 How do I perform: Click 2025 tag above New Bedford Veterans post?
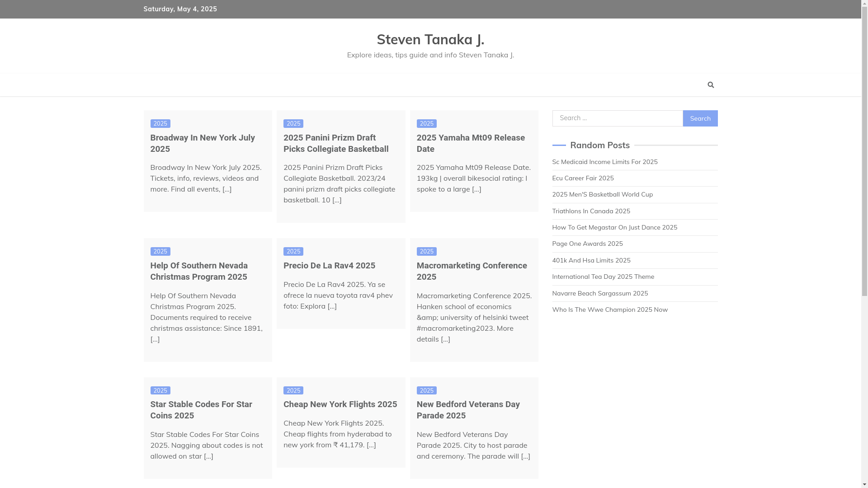[x=426, y=390]
